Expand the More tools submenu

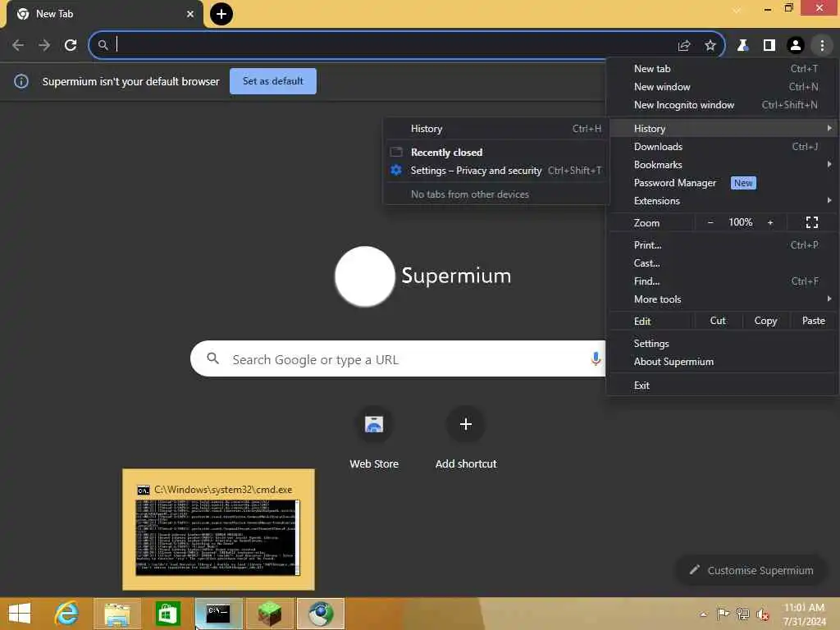pos(723,299)
